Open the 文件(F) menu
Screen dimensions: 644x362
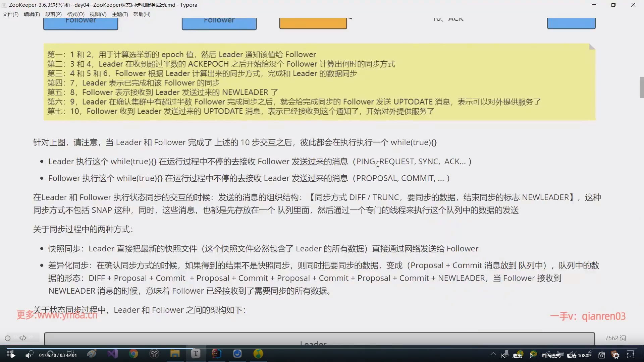pos(10,14)
